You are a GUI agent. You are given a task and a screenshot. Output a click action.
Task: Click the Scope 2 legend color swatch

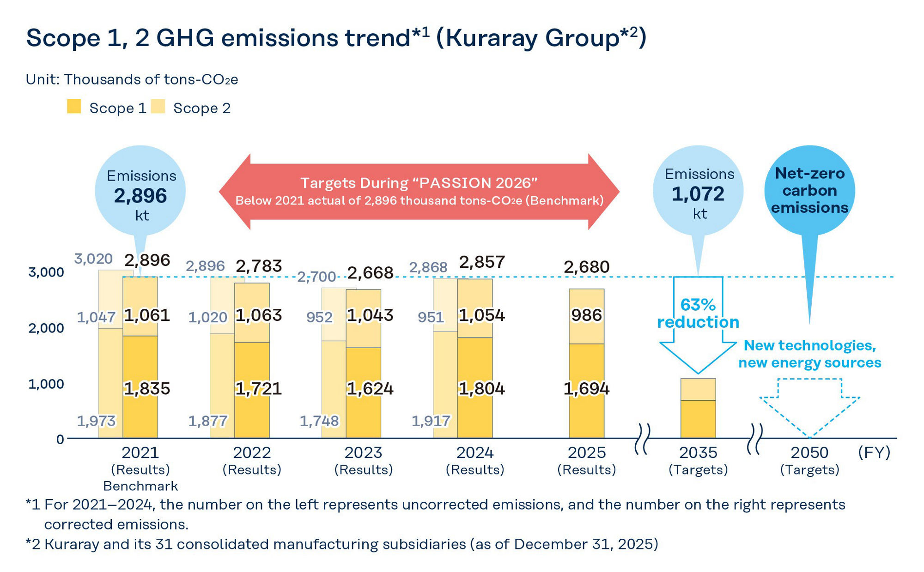(158, 106)
